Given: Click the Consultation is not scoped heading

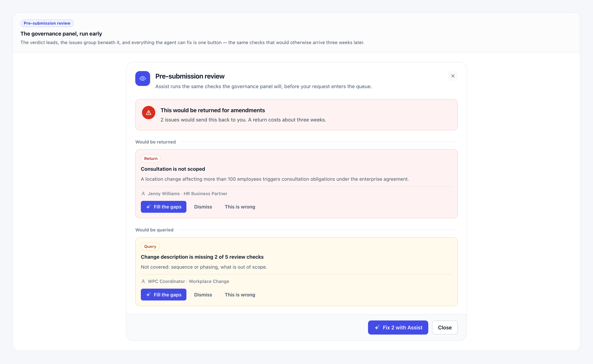Looking at the screenshot, I should coord(173,169).
